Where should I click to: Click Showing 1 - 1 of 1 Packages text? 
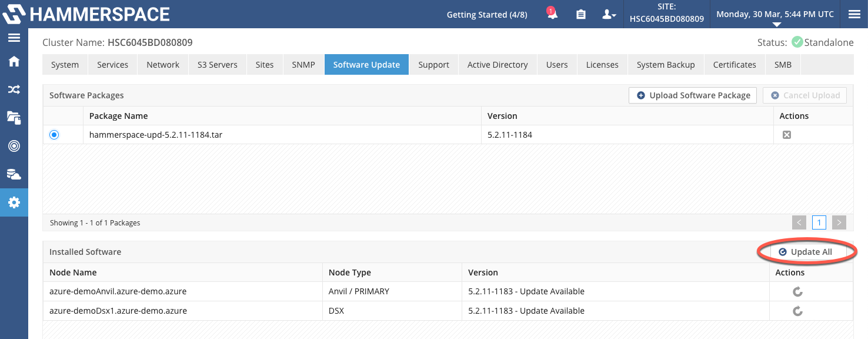tap(95, 223)
